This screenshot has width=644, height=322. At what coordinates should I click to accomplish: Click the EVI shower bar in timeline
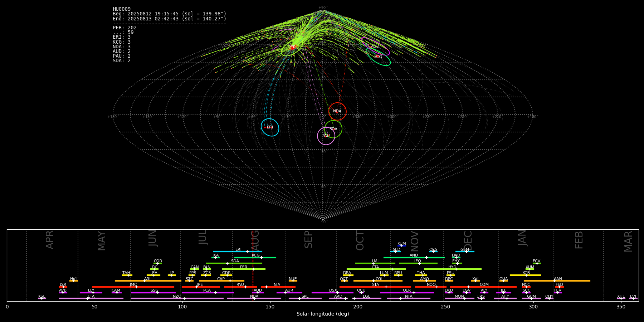click(633, 298)
